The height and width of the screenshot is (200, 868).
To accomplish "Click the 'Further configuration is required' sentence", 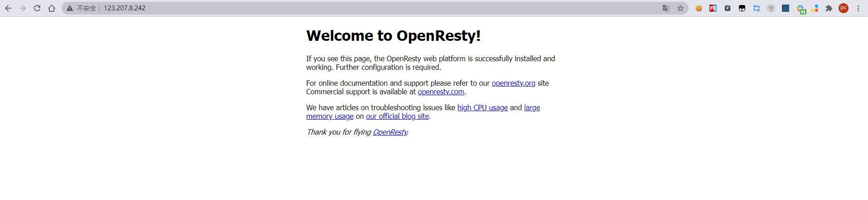I will [388, 67].
